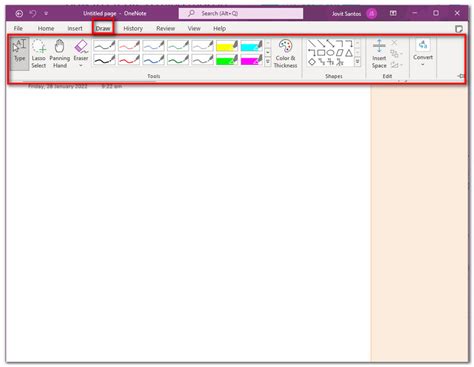Open Color & Thickness settings

pyautogui.click(x=285, y=53)
